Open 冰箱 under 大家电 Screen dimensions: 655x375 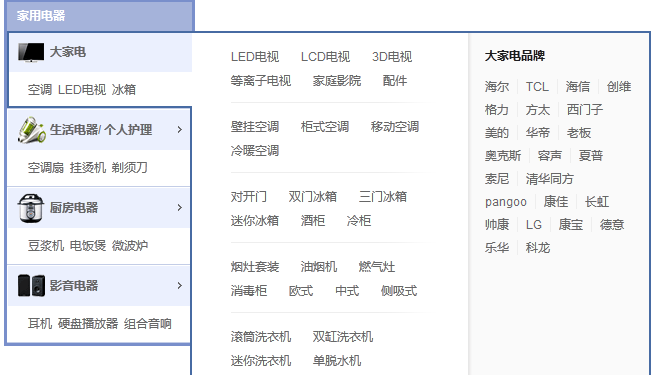(x=124, y=89)
